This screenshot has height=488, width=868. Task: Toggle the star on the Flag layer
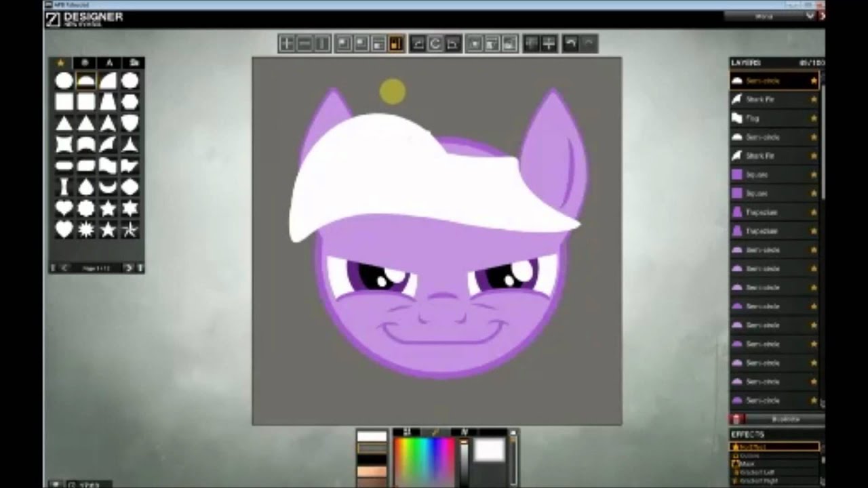814,119
